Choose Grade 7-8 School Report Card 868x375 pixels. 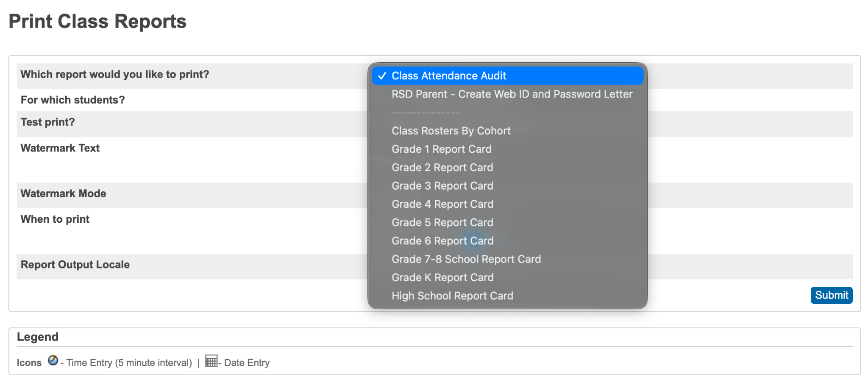coord(507,259)
